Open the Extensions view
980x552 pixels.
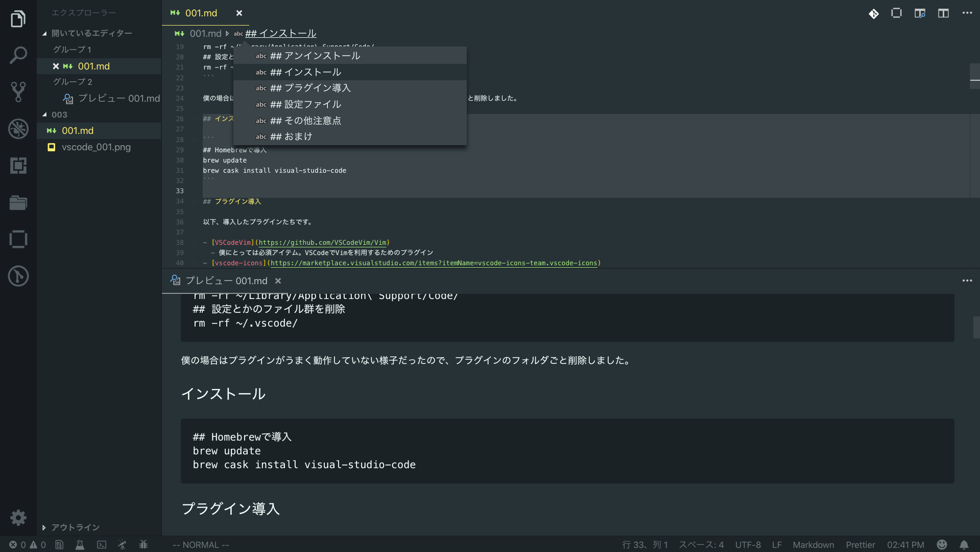point(18,166)
